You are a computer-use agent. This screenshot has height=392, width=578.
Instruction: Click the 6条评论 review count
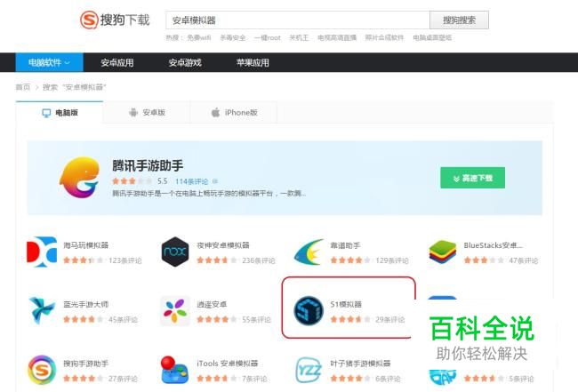click(388, 379)
